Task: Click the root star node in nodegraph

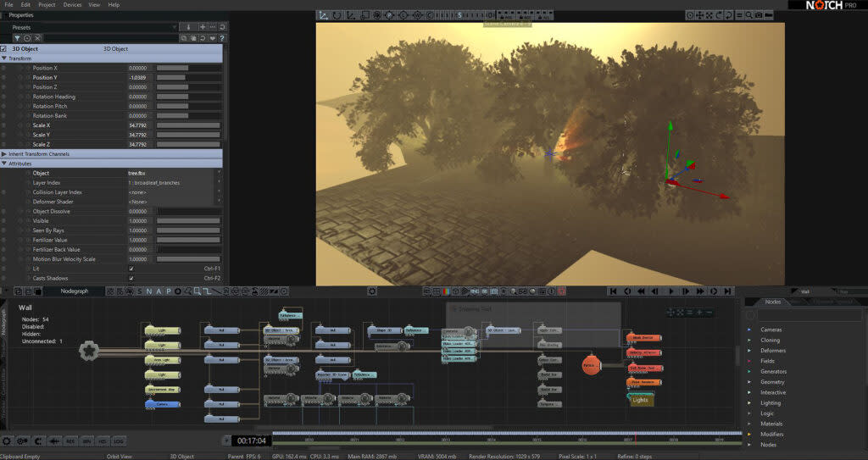Action: click(88, 351)
